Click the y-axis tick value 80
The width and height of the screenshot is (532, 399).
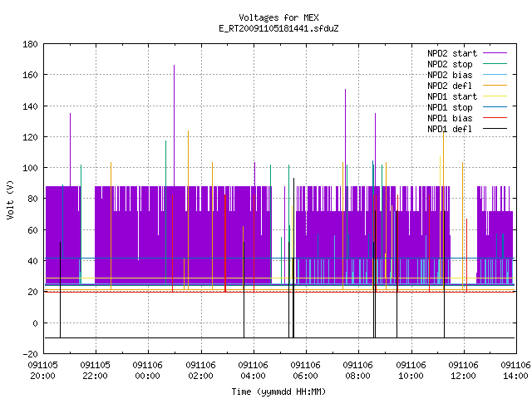32,199
